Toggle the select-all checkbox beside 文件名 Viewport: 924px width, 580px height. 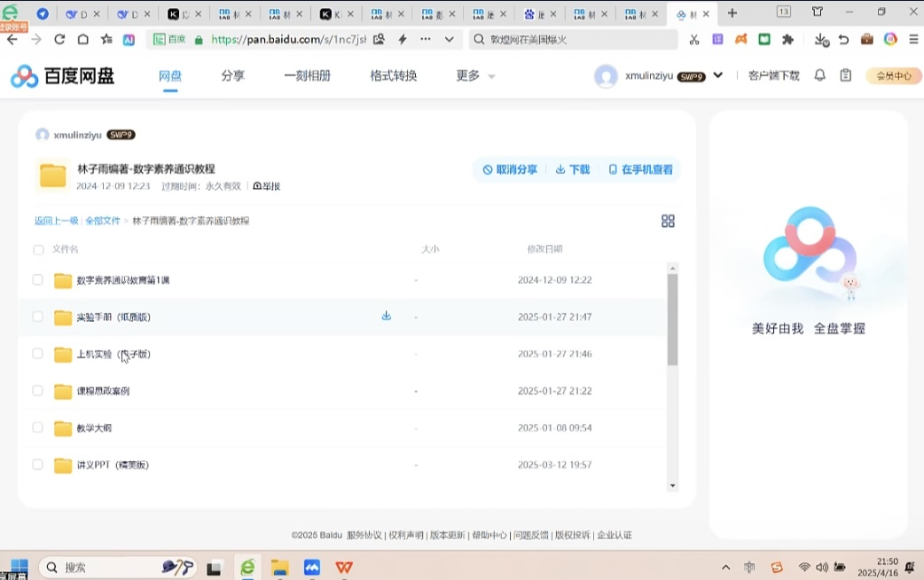tap(38, 249)
